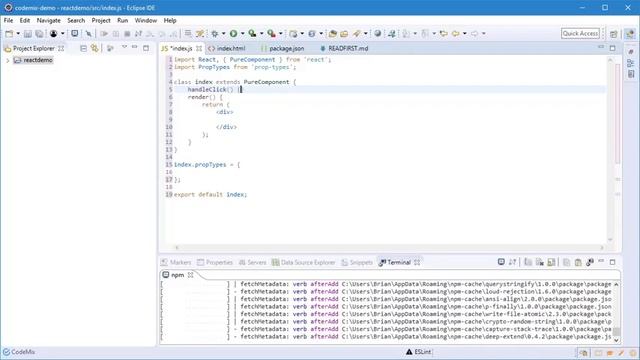Click the 'index.propTypes = {' line
The width and height of the screenshot is (640, 360).
coord(207,164)
